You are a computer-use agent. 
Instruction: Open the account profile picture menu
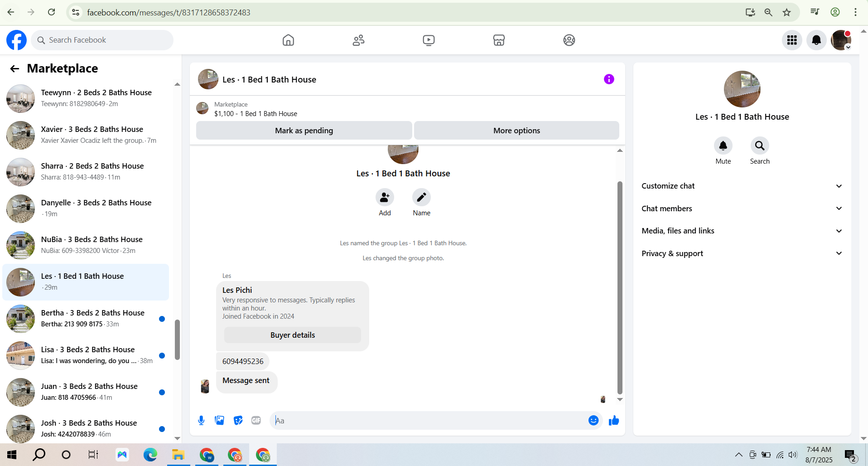[841, 40]
